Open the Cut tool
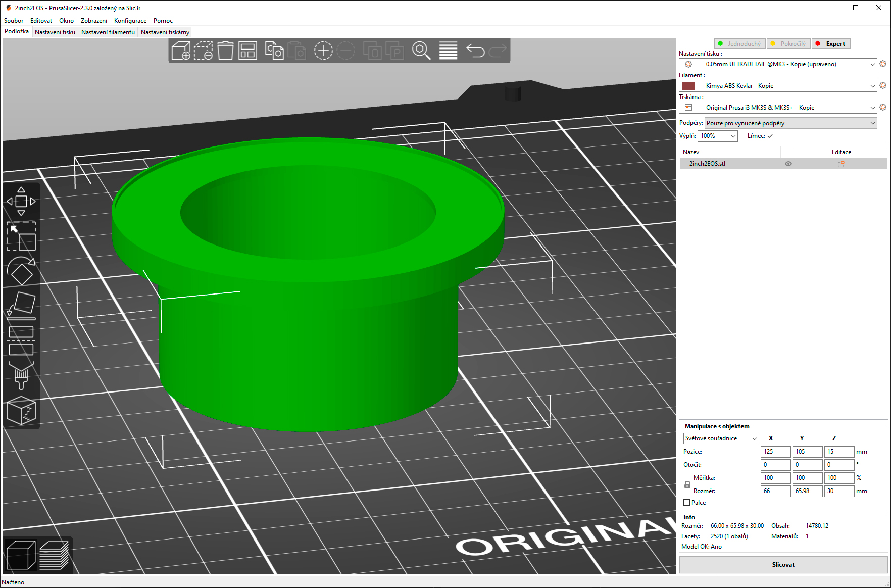Viewport: 891px width, 588px height. [x=21, y=340]
